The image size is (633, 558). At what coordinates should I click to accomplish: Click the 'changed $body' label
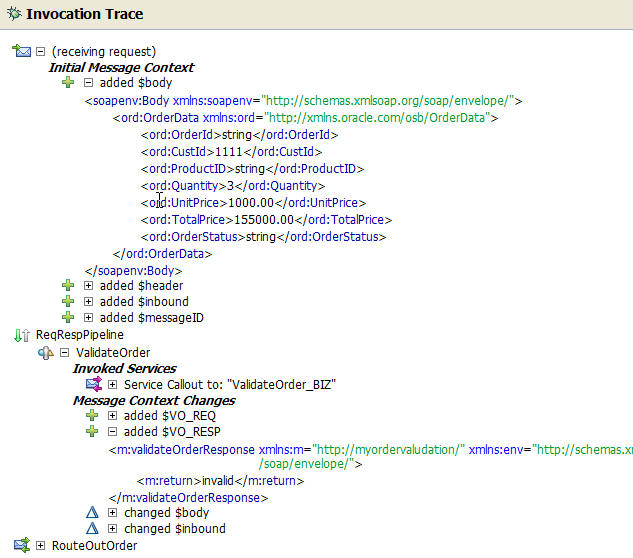point(166,512)
